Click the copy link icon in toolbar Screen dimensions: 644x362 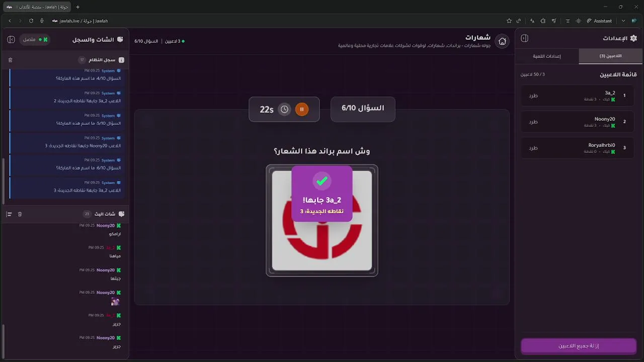coord(519,21)
